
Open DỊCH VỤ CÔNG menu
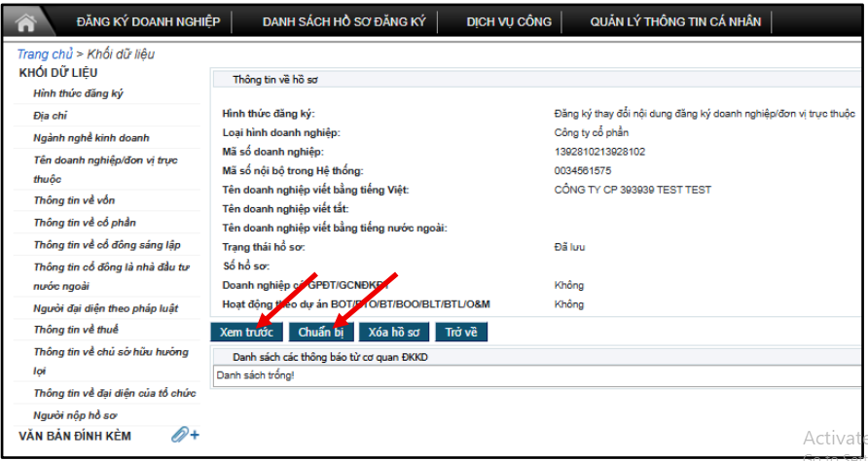[x=509, y=22]
